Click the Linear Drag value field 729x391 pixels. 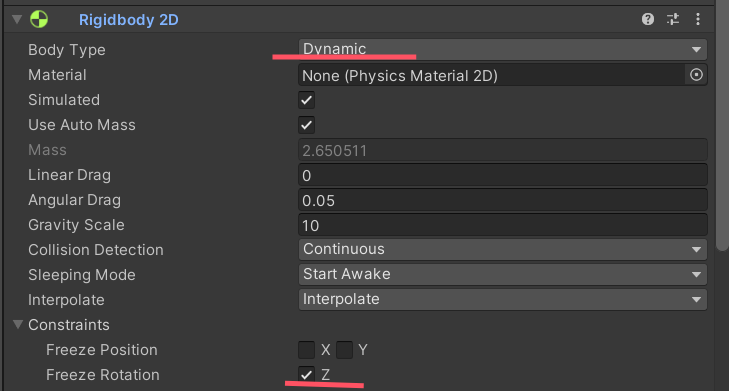click(503, 175)
